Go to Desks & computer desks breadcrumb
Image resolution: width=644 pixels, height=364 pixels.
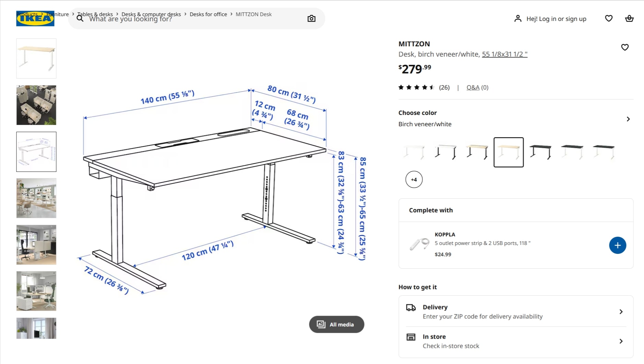pos(151,14)
